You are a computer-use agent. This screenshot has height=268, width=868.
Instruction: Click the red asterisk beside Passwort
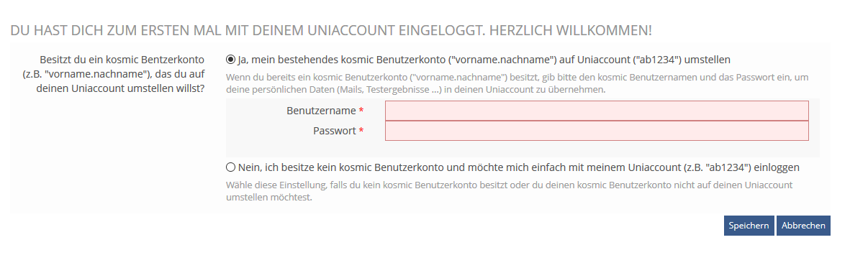click(x=361, y=131)
